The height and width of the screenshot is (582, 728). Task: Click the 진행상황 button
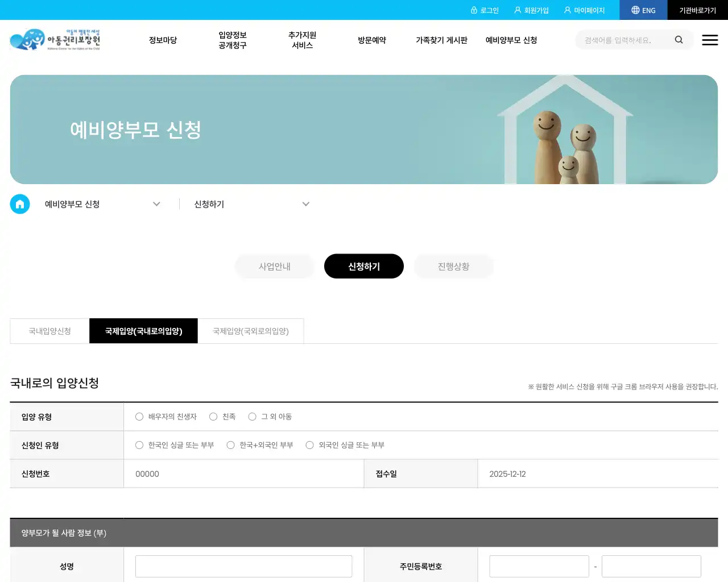[x=454, y=266]
